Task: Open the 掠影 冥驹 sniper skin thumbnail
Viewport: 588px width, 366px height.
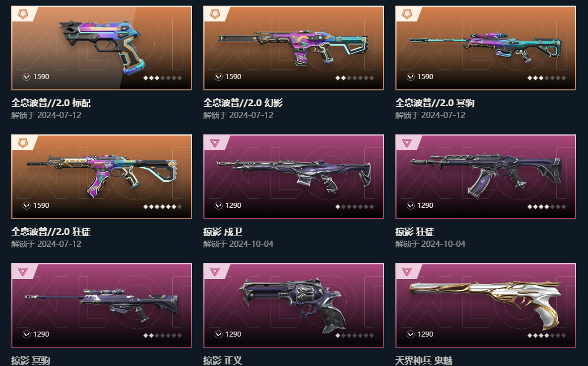Action: tap(102, 305)
